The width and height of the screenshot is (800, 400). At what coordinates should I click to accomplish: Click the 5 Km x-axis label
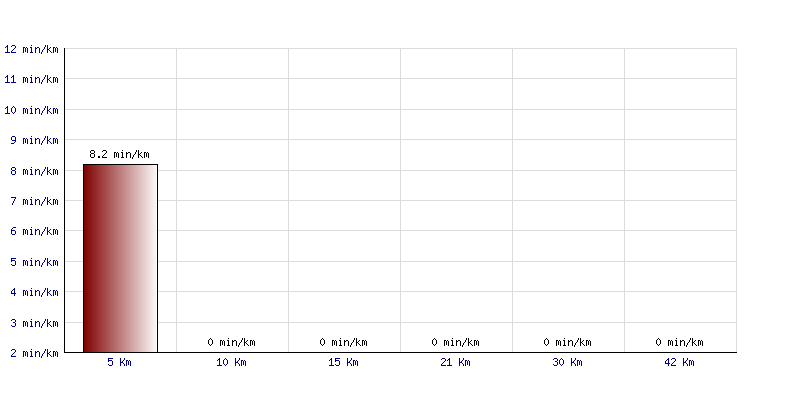[119, 362]
